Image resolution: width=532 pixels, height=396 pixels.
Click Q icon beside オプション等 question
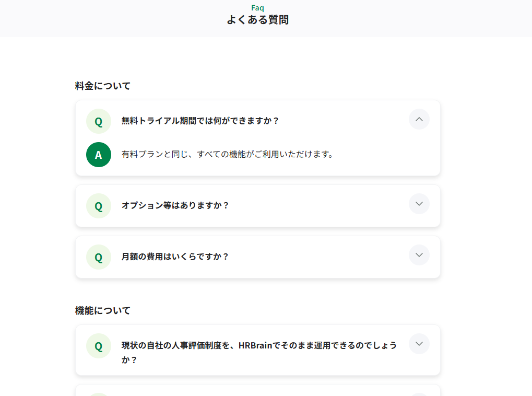pyautogui.click(x=98, y=206)
